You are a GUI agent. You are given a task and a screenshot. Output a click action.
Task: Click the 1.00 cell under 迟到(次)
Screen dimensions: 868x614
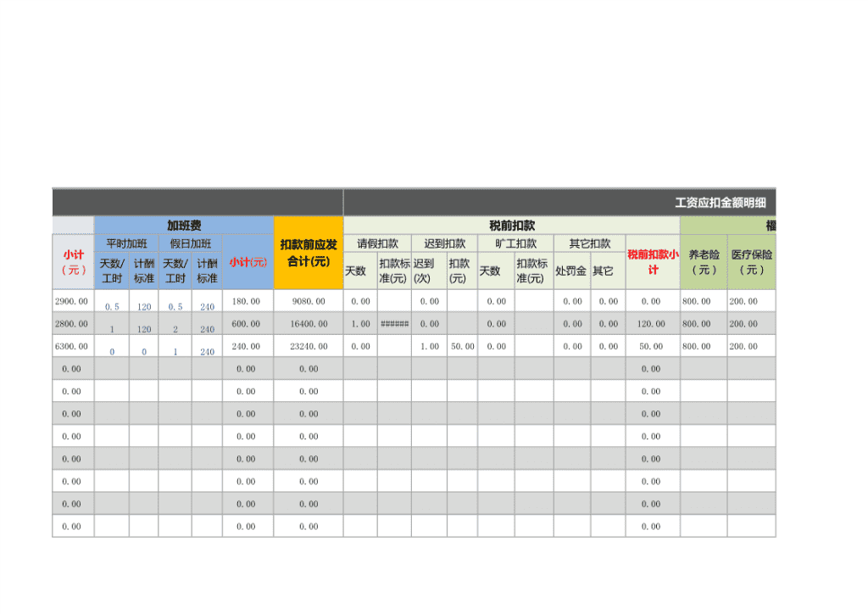[429, 346]
